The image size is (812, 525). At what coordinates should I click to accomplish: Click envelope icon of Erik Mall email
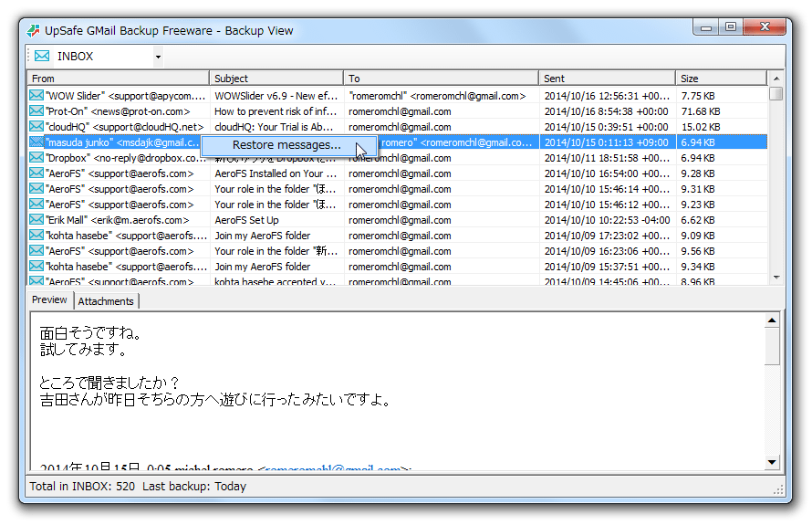[x=36, y=219]
